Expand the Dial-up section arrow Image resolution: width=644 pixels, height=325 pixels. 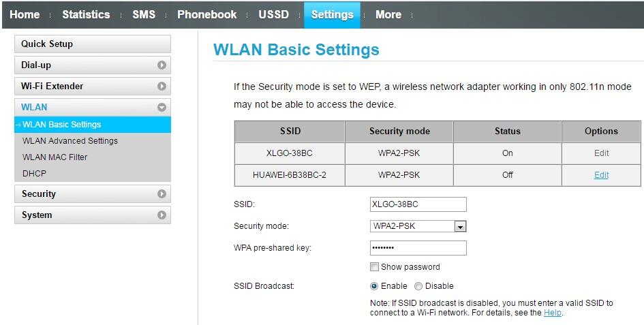[x=162, y=65]
